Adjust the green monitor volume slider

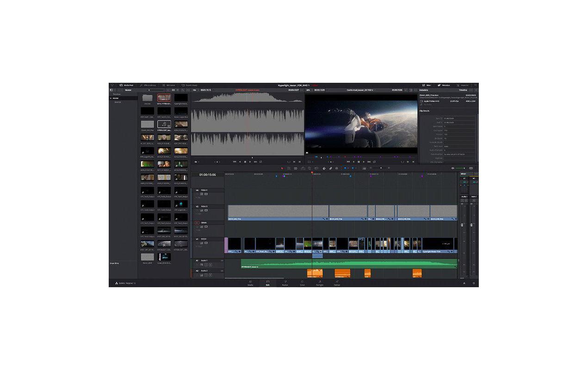pyautogui.click(x=461, y=168)
